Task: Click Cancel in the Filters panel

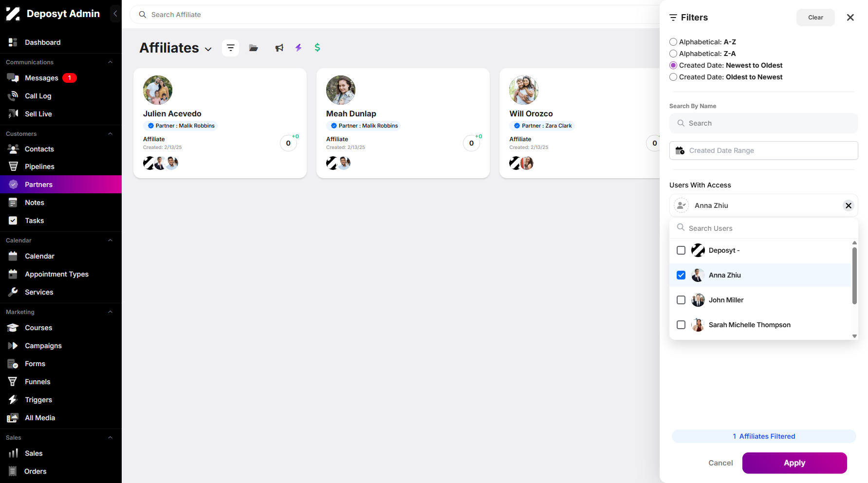Action: click(720, 463)
